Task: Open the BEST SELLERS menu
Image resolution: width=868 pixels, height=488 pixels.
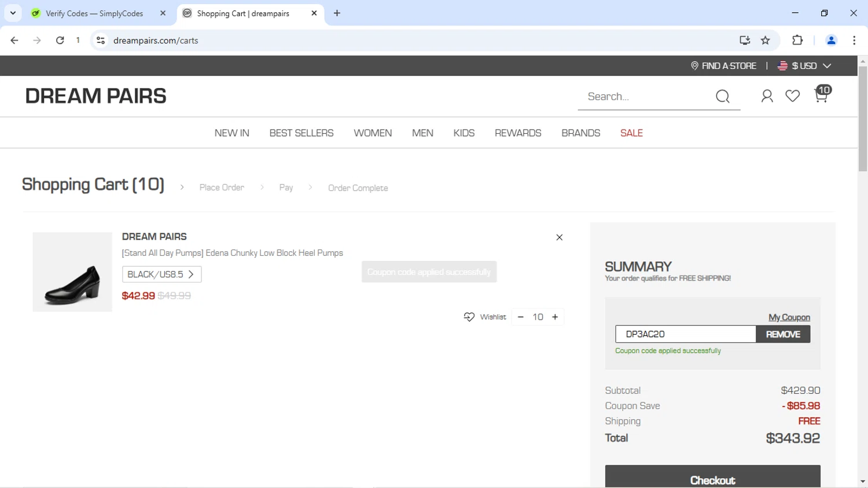Action: (x=301, y=133)
